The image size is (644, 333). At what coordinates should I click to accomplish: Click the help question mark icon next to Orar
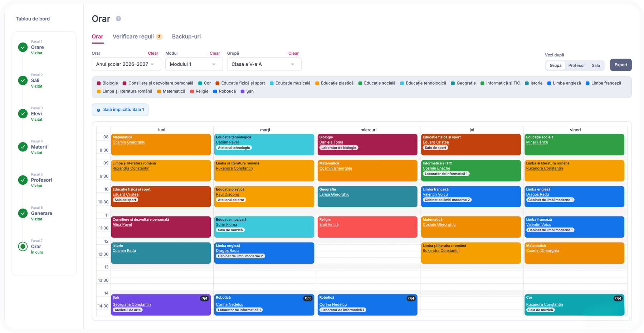[x=118, y=19]
